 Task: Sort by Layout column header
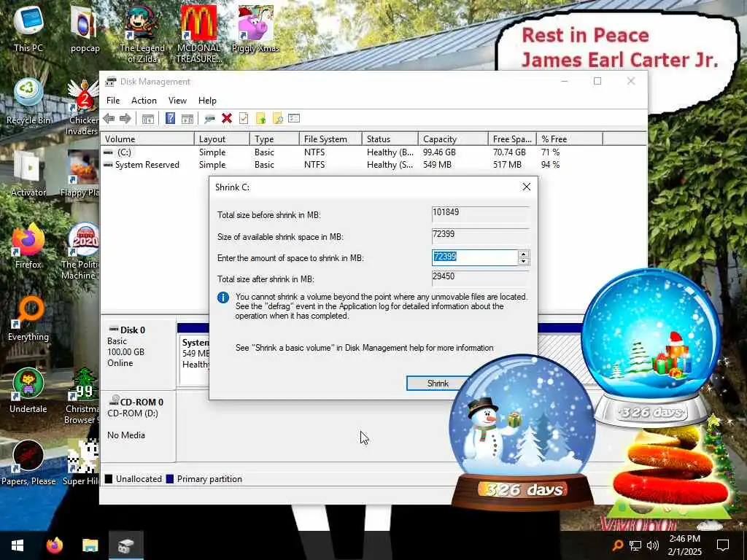[222, 139]
